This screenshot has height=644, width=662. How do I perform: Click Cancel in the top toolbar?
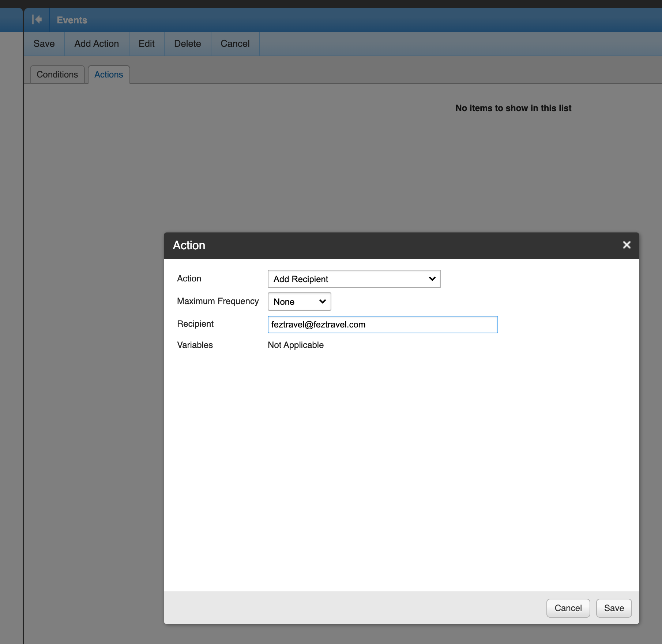[x=235, y=44]
